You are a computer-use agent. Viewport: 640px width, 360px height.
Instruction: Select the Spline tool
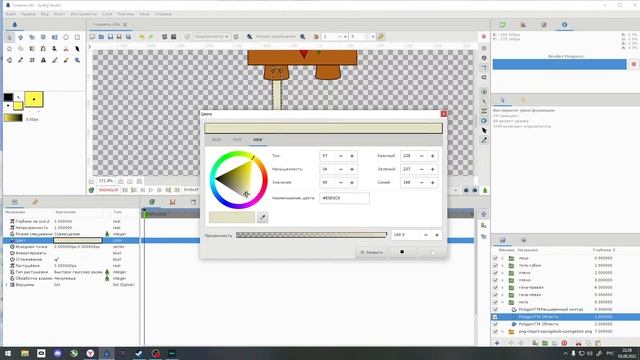[x=43, y=49]
